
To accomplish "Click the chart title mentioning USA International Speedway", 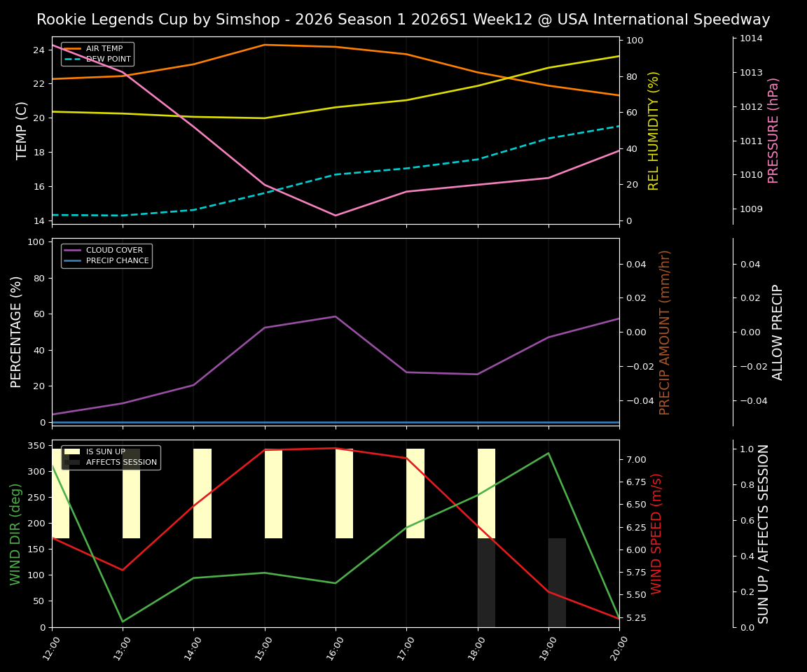I will (x=403, y=20).
